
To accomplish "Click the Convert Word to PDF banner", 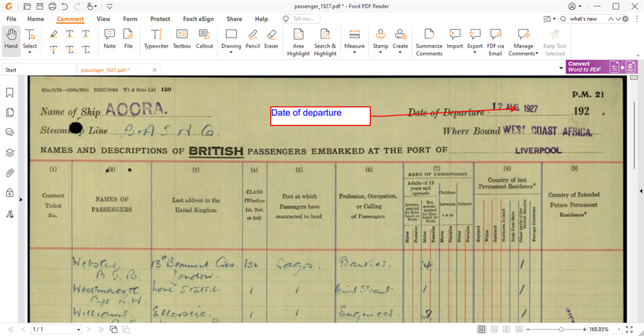I will coord(593,67).
